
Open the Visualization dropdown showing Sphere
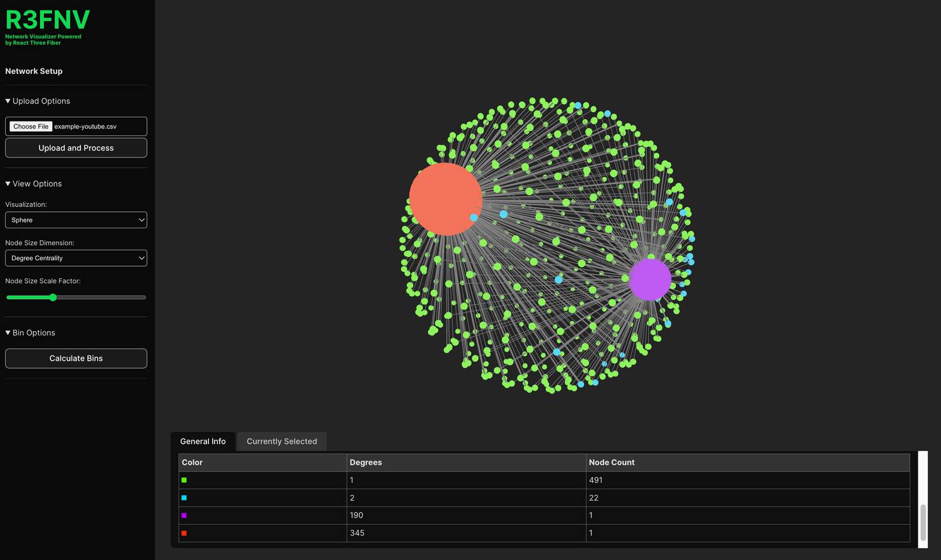[76, 220]
